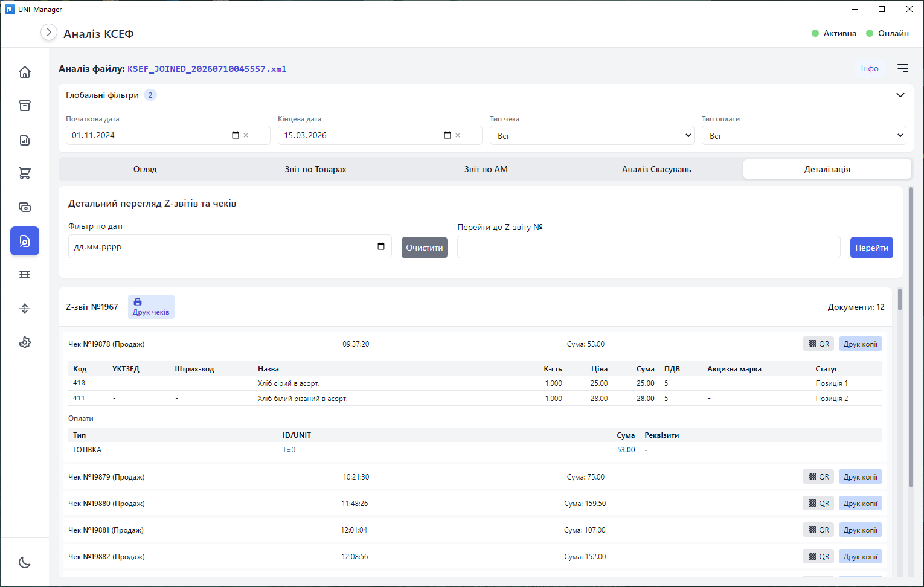The image size is (924, 587).
Task: Open calendar picker for Початкова дата
Action: coord(236,135)
